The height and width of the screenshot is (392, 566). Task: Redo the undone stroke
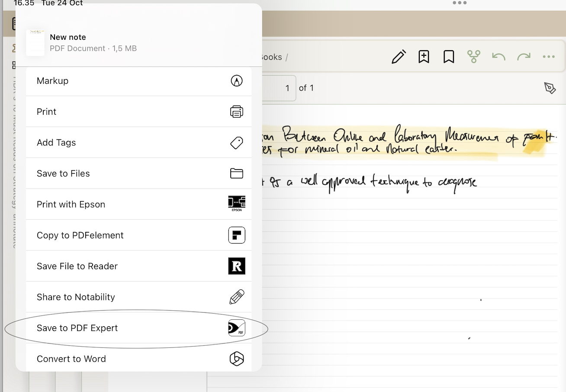[x=524, y=56]
